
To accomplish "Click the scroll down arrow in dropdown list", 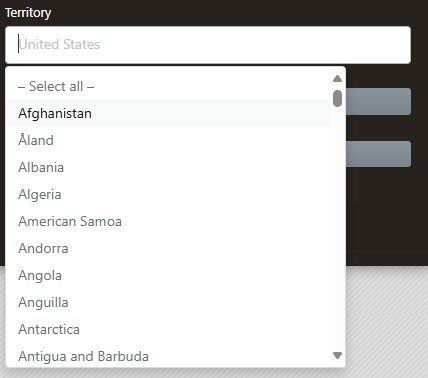I will pyautogui.click(x=337, y=356).
